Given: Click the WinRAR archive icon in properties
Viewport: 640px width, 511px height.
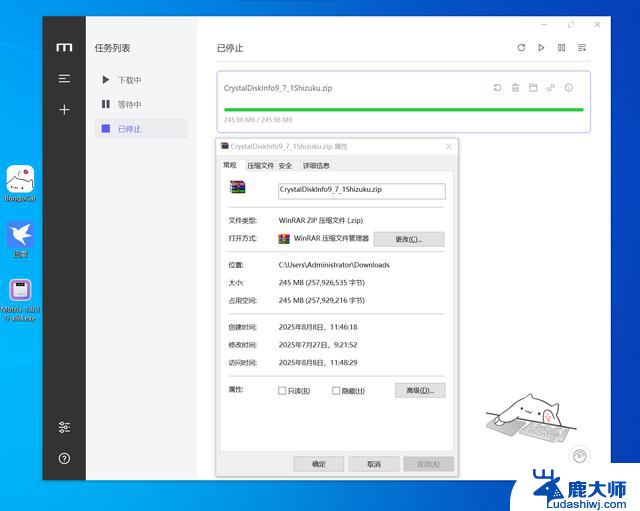Looking at the screenshot, I should click(x=238, y=187).
